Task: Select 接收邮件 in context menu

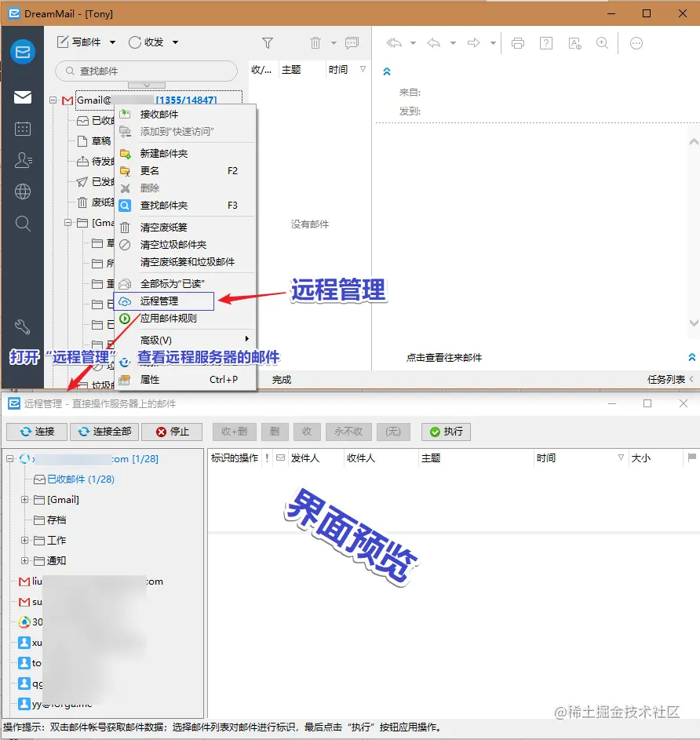Action: tap(185, 115)
